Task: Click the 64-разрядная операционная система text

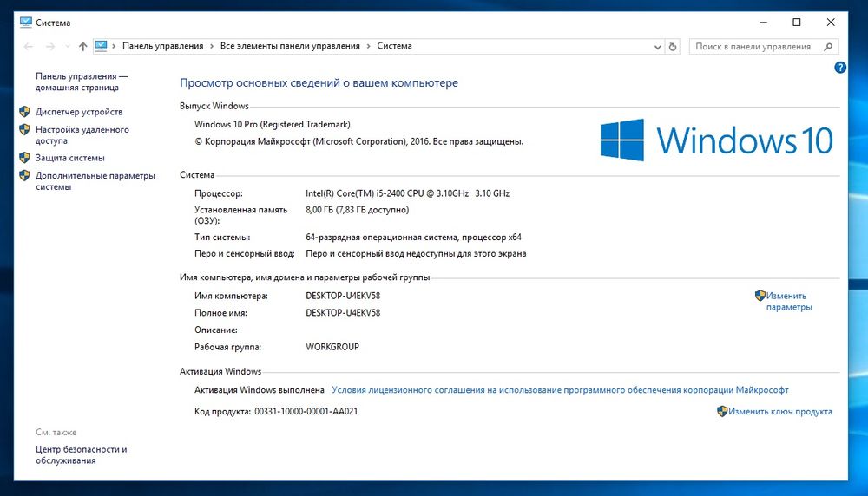Action: pos(413,238)
